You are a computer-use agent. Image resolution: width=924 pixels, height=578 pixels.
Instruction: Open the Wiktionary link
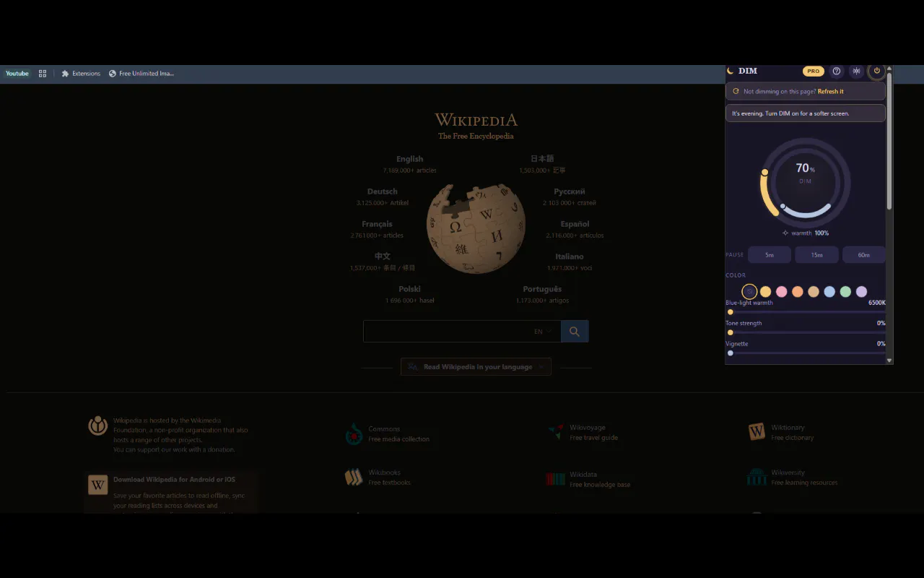(788, 428)
